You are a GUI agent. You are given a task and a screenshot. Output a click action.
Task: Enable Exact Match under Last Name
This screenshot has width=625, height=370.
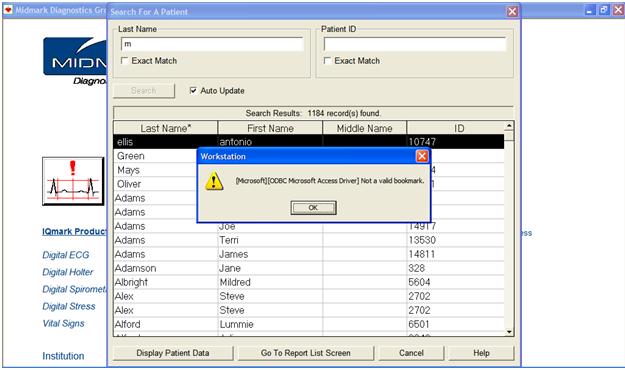[125, 61]
